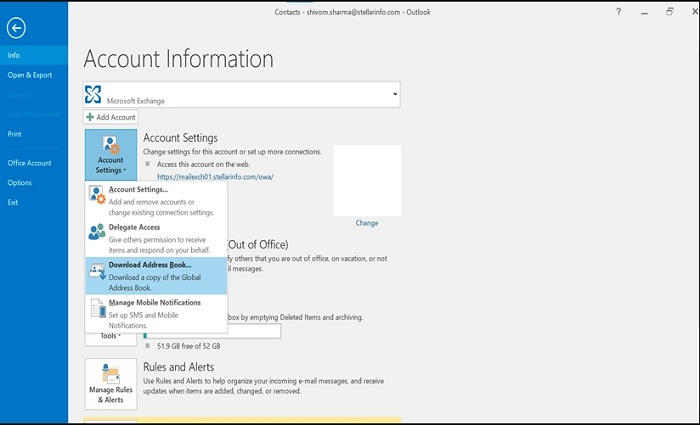Click the Account Settings gear icon in menu
The width and height of the screenshot is (700, 425).
pos(97,195)
